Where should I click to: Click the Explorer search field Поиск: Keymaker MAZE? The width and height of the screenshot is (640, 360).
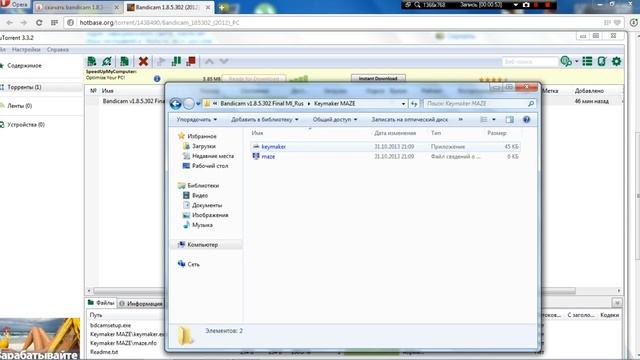[480, 104]
